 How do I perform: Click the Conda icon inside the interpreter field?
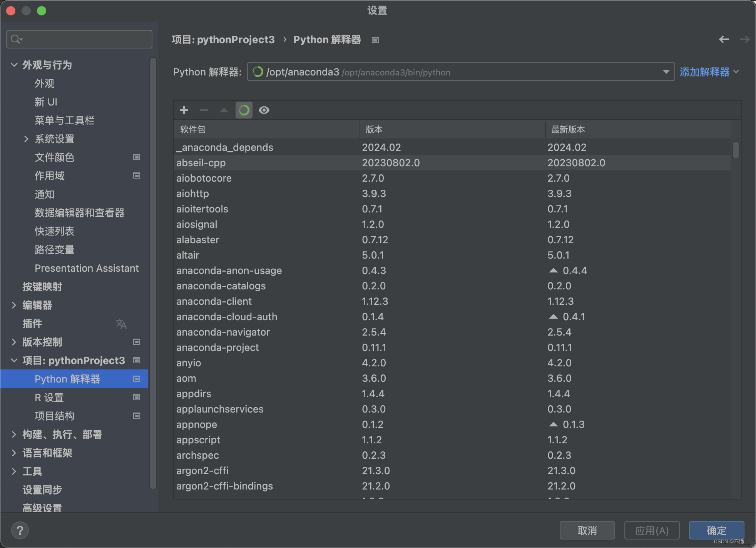pyautogui.click(x=257, y=72)
